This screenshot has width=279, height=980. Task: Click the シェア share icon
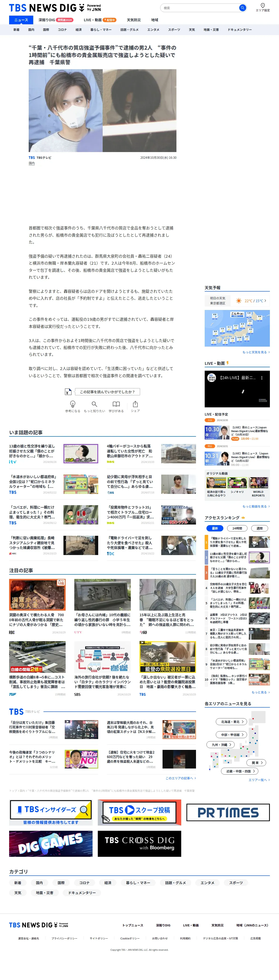coord(135,404)
